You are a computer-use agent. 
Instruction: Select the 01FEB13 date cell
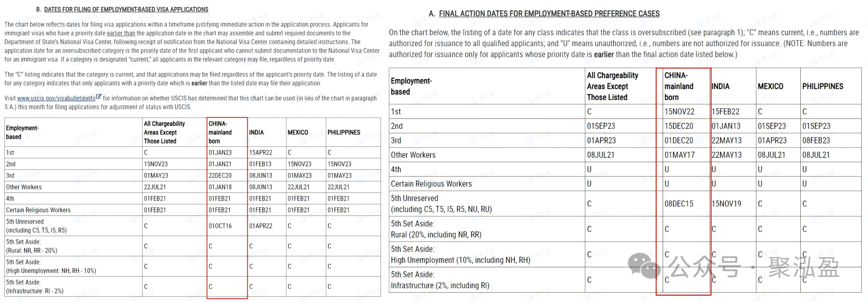click(260, 164)
